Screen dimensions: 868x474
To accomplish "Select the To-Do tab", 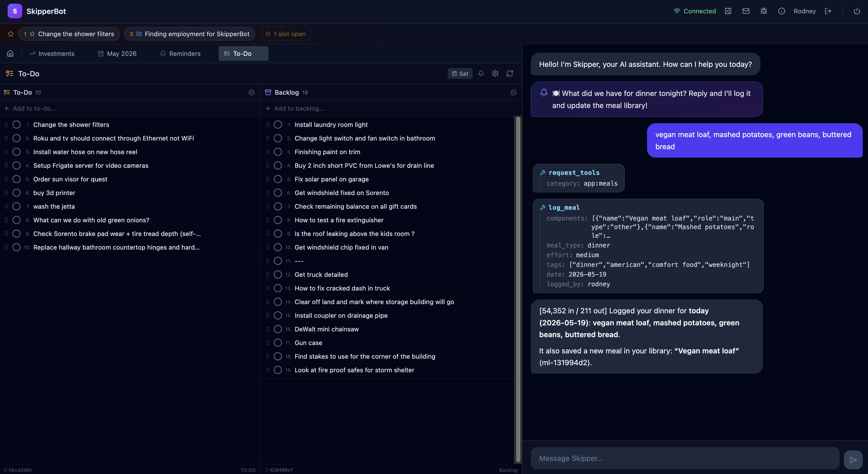I will (243, 53).
